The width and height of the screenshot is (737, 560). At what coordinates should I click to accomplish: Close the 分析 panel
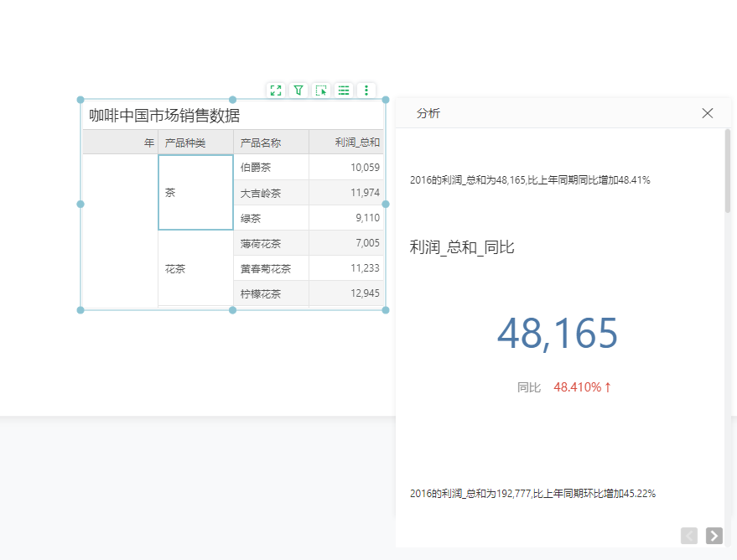708,113
